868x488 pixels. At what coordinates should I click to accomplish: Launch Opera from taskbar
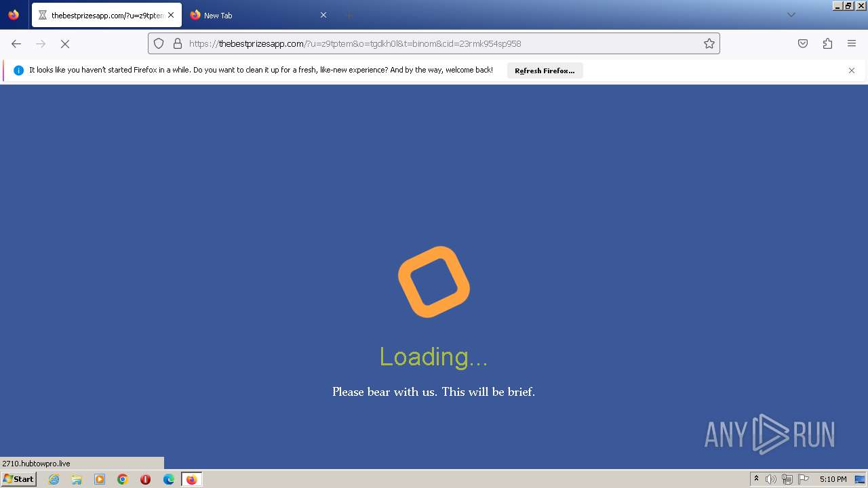pos(145,479)
